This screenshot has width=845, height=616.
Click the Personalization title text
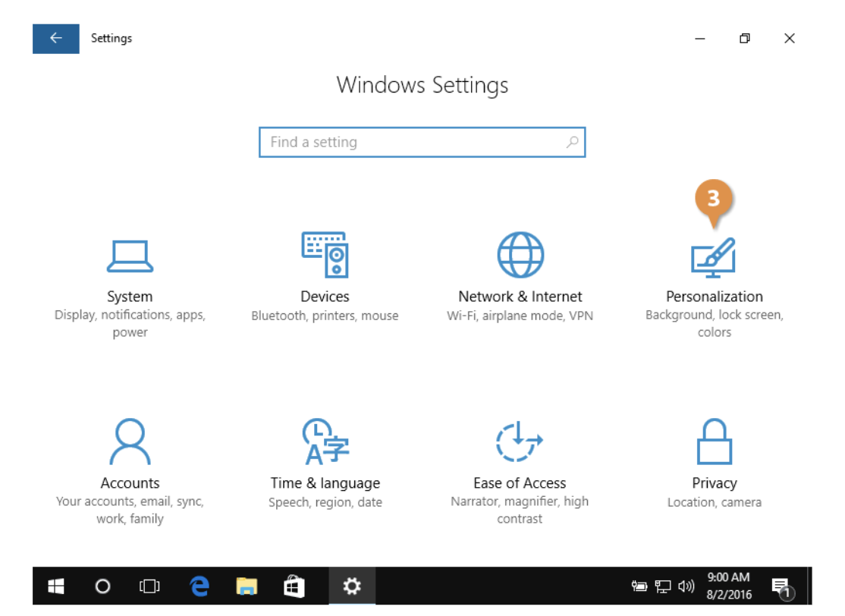(x=715, y=297)
